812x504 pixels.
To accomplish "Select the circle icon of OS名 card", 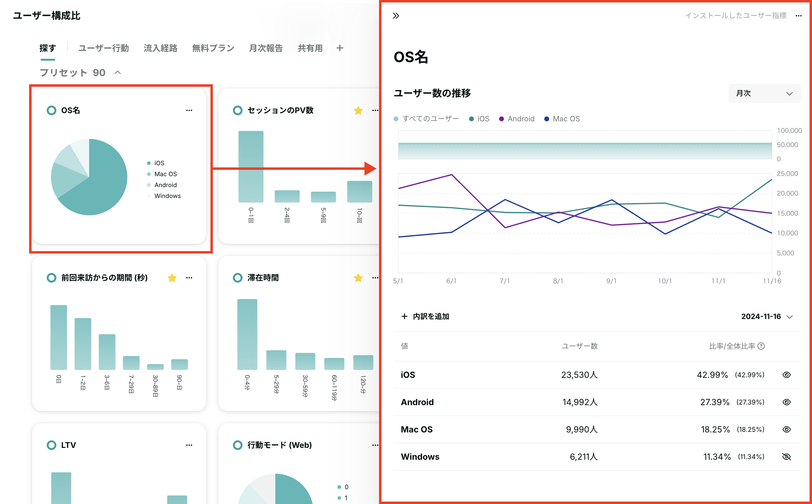I will coord(51,110).
